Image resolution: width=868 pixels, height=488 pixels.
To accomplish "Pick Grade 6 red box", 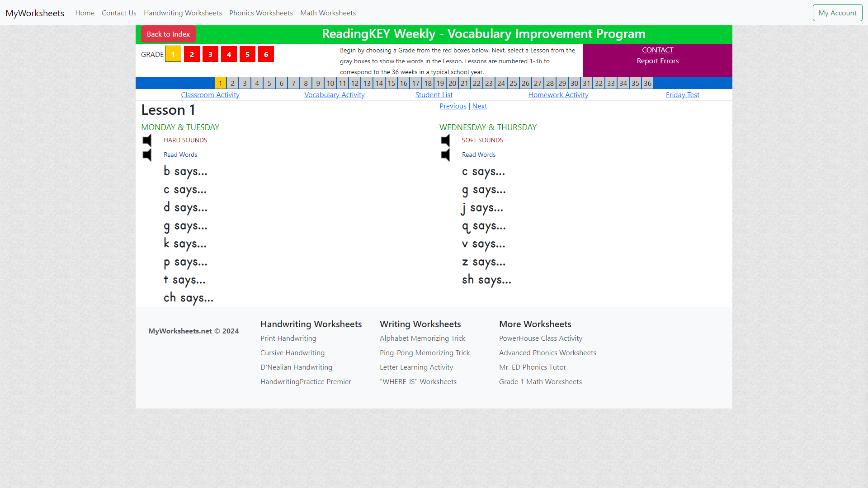I will click(x=266, y=54).
